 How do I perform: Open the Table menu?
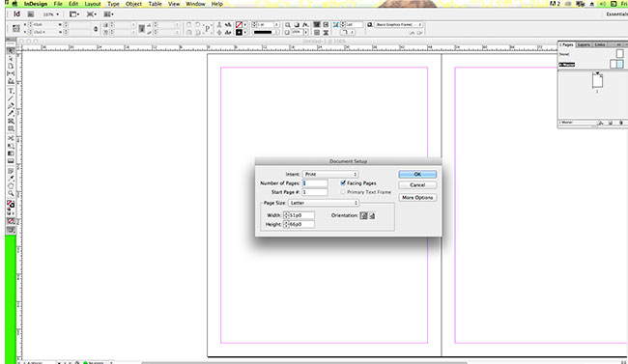pyautogui.click(x=155, y=4)
